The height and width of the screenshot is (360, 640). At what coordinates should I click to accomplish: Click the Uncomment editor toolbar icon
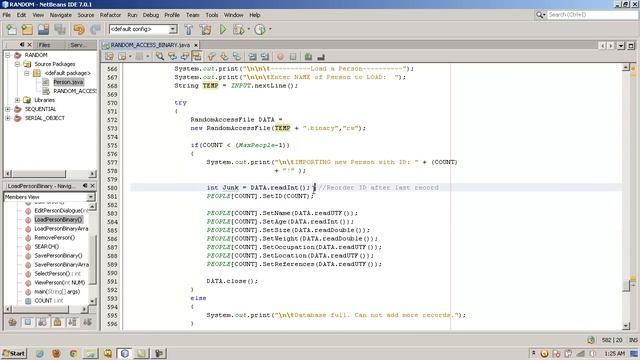[x=321, y=57]
